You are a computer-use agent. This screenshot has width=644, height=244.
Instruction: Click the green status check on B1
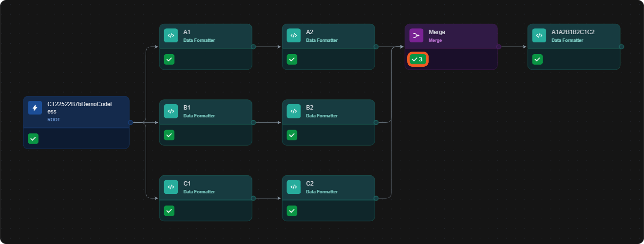point(169,135)
